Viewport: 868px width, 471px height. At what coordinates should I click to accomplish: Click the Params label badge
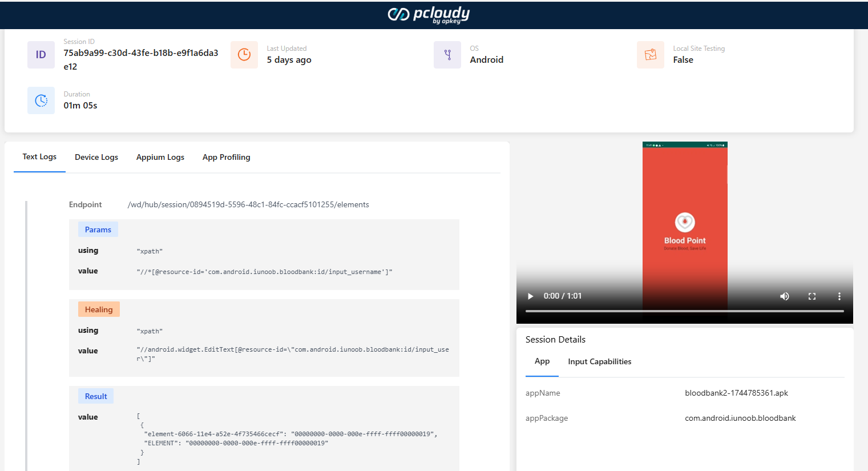tap(98, 230)
